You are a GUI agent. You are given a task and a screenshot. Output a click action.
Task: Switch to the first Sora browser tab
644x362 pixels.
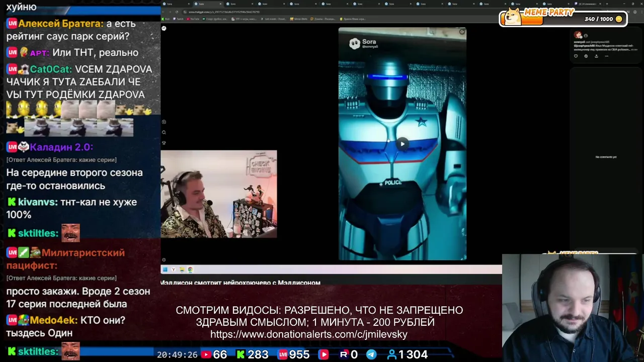tap(176, 4)
